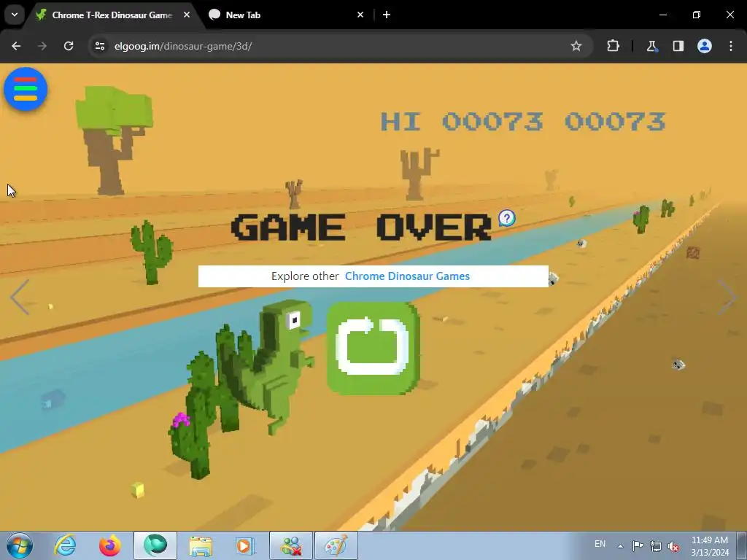Open the media player taskbar icon
This screenshot has height=560, width=747.
tap(245, 545)
